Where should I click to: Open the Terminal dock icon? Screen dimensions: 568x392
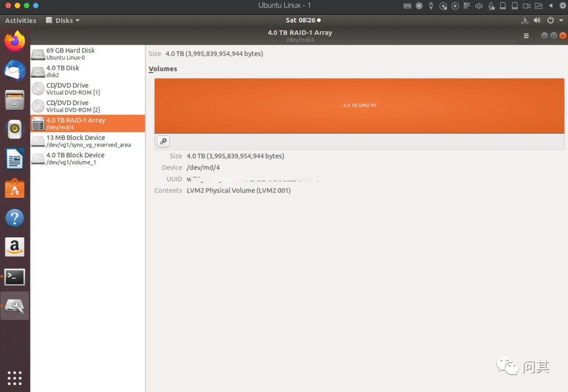[15, 277]
